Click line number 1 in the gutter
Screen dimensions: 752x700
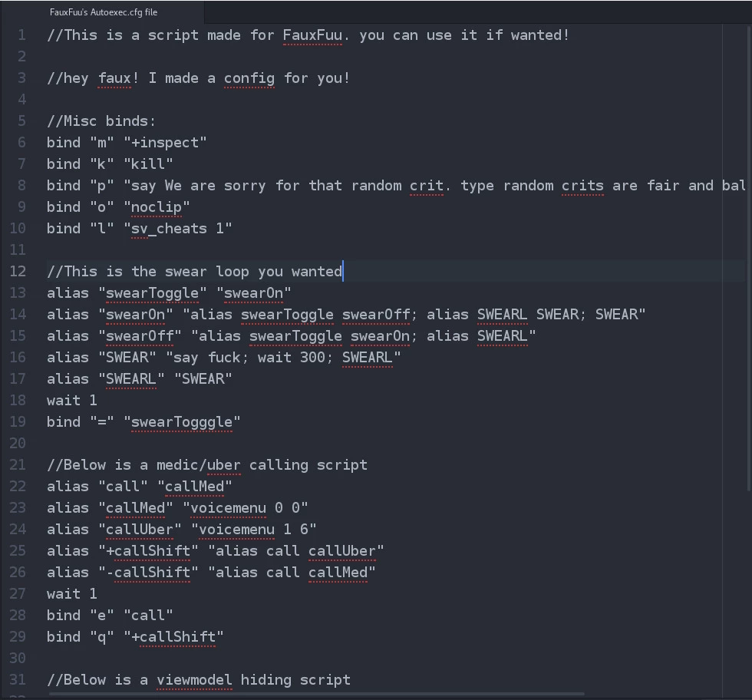[21, 35]
